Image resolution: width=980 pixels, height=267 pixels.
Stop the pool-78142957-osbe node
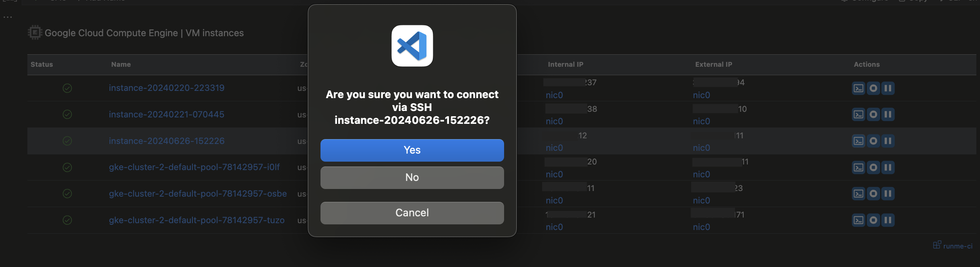point(873,194)
